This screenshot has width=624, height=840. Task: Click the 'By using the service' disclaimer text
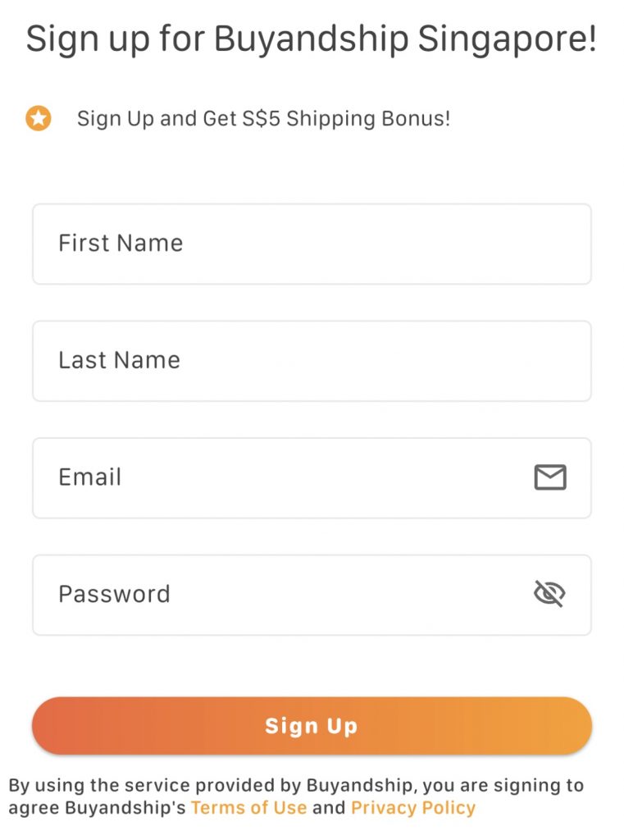296,797
